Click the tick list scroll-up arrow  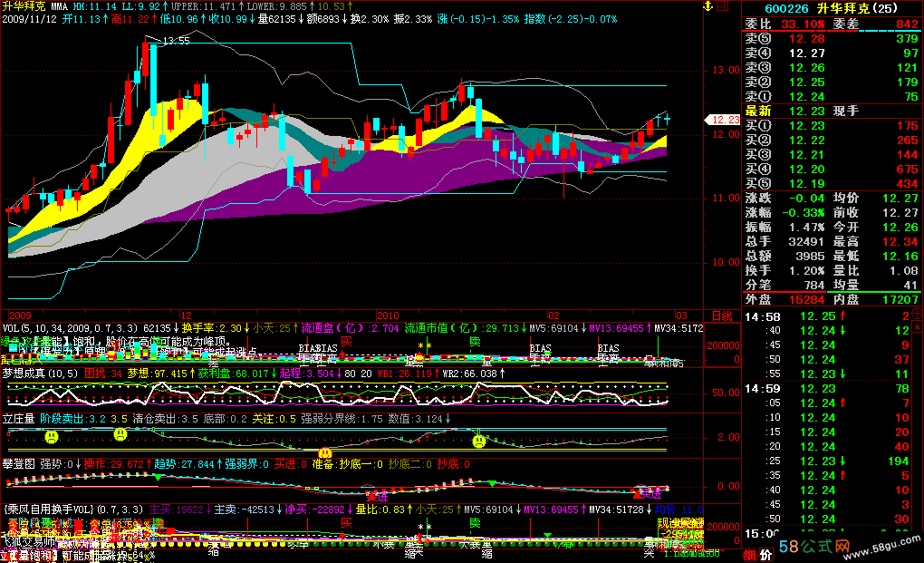tap(917, 326)
